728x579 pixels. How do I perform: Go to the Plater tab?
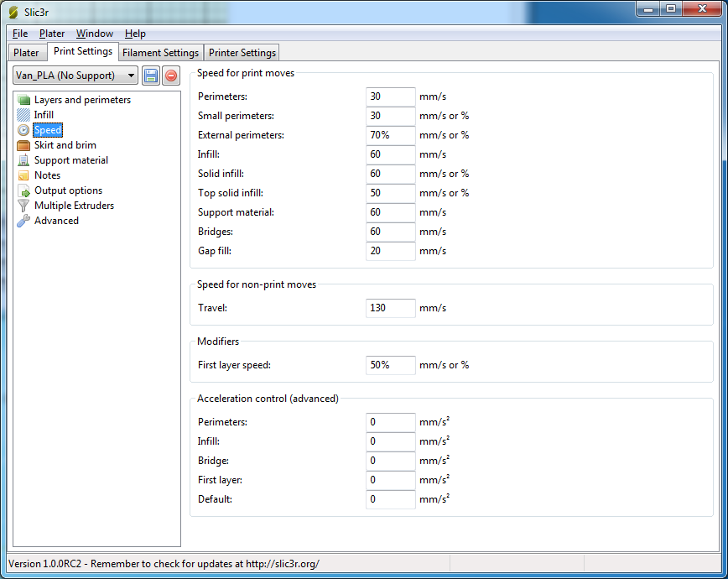click(x=26, y=53)
